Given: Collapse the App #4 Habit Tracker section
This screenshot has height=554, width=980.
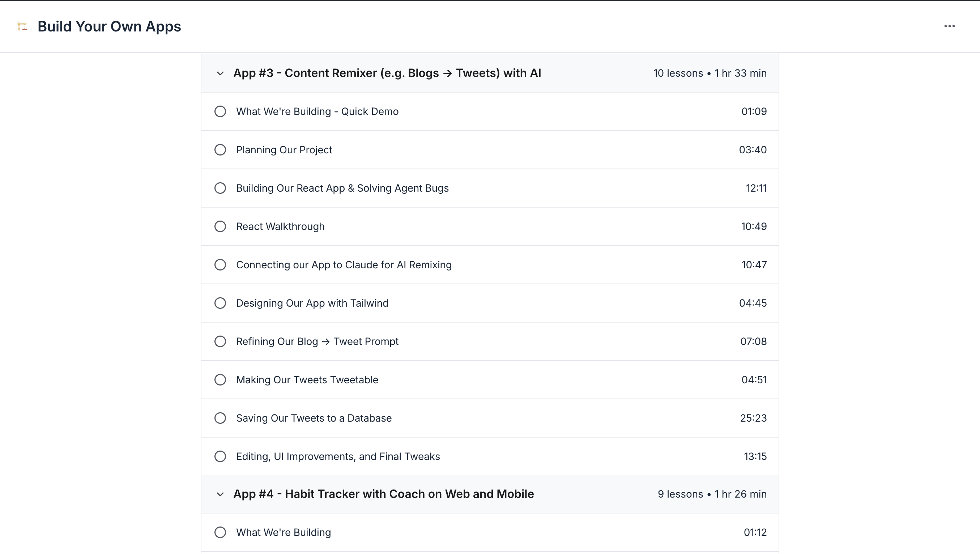Looking at the screenshot, I should (x=220, y=494).
